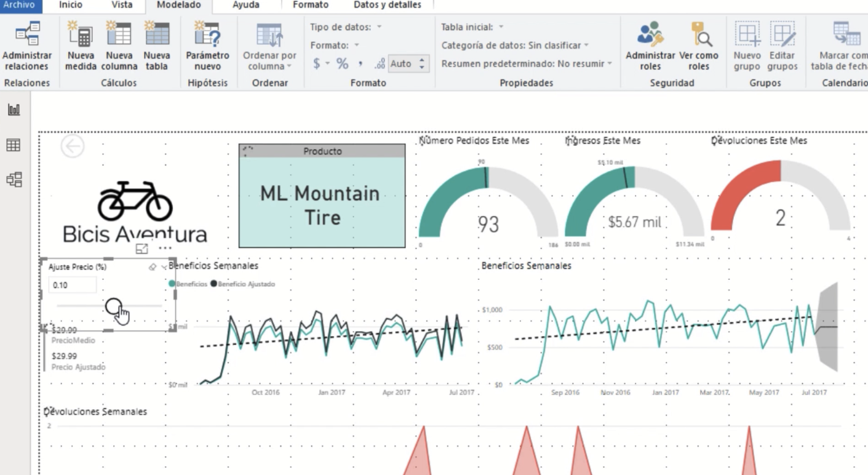Viewport: 868px width, 475px height.
Task: Click the 0.10 parameter input field
Action: pos(72,284)
